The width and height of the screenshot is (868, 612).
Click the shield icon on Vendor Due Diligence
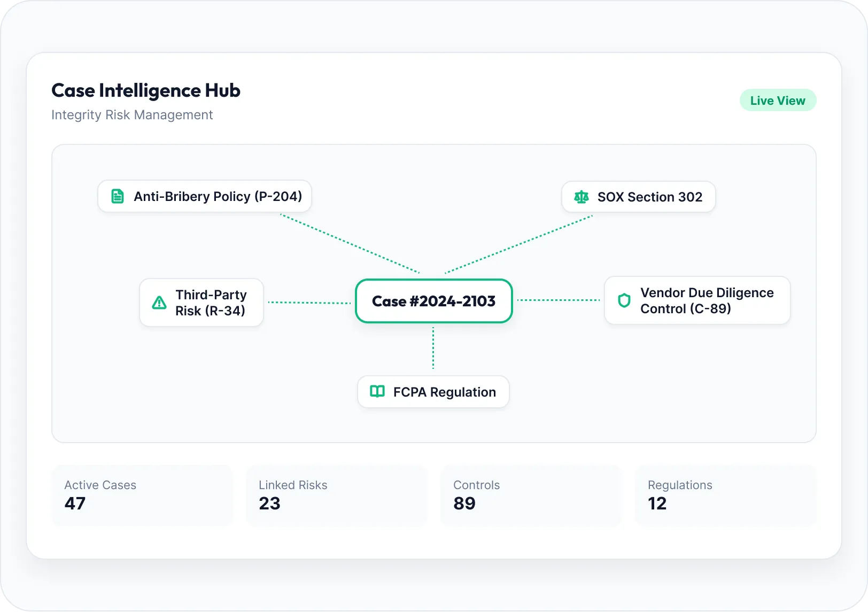tap(624, 300)
